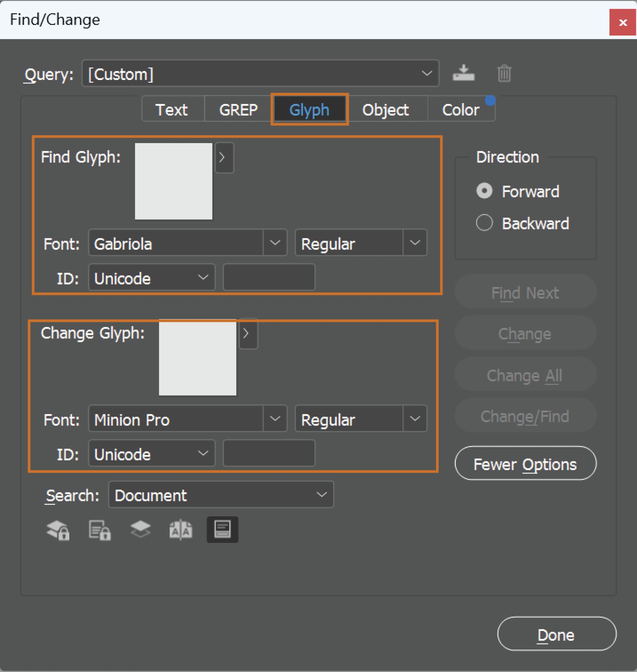Click the Fewer Options button
The image size is (637, 672).
point(525,464)
